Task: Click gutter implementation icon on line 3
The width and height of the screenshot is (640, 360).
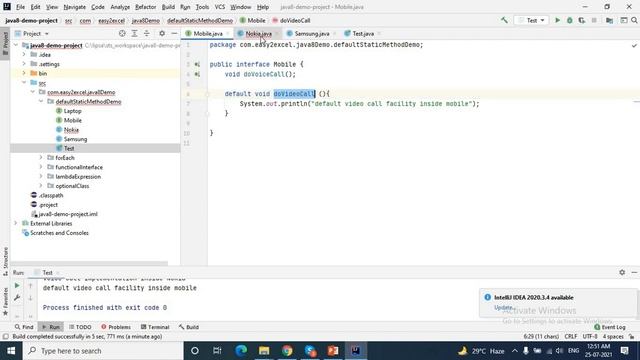Action: (x=197, y=64)
